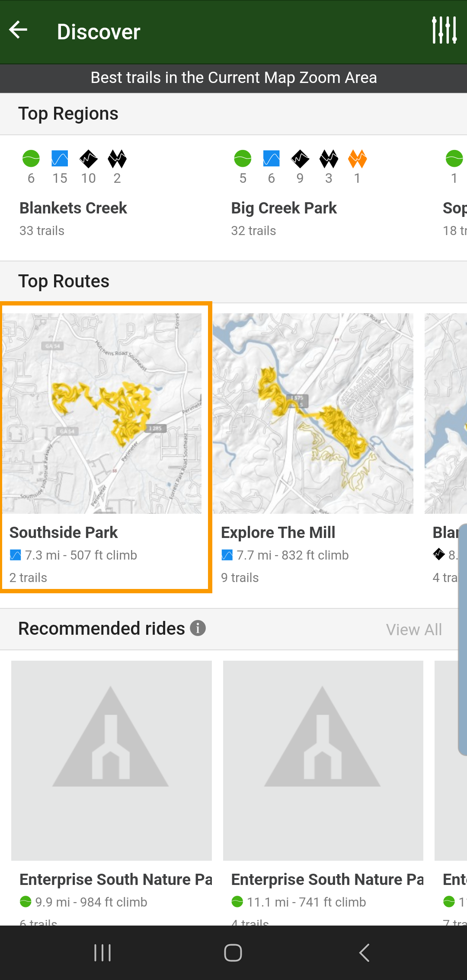This screenshot has height=980, width=467.
Task: Tap black single-diamond icon in Big Creek Park
Action: (300, 159)
